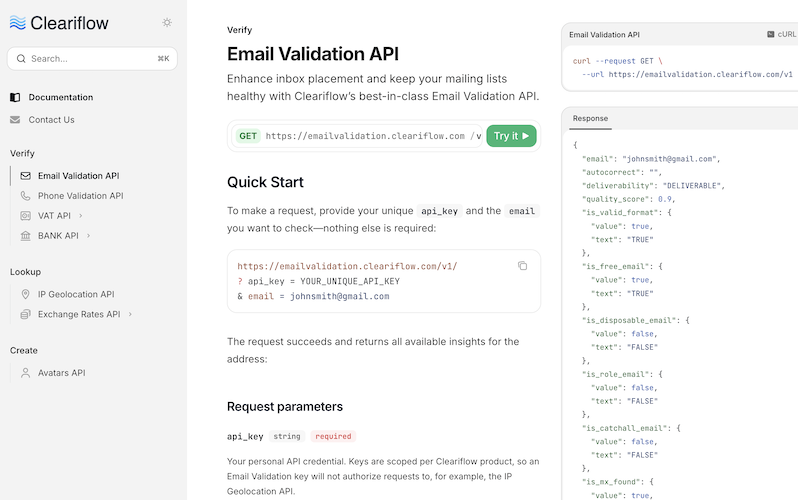
Task: Open Avatars API page
Action: pyautogui.click(x=62, y=373)
